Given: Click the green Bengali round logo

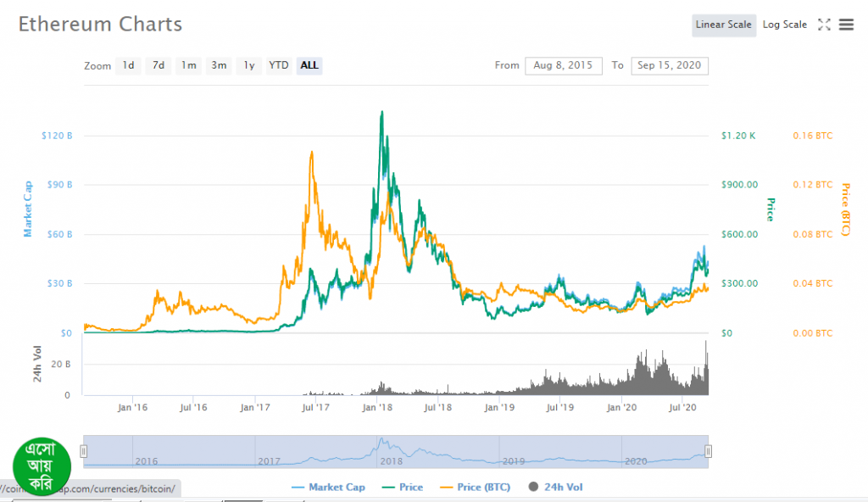Looking at the screenshot, I should point(42,465).
